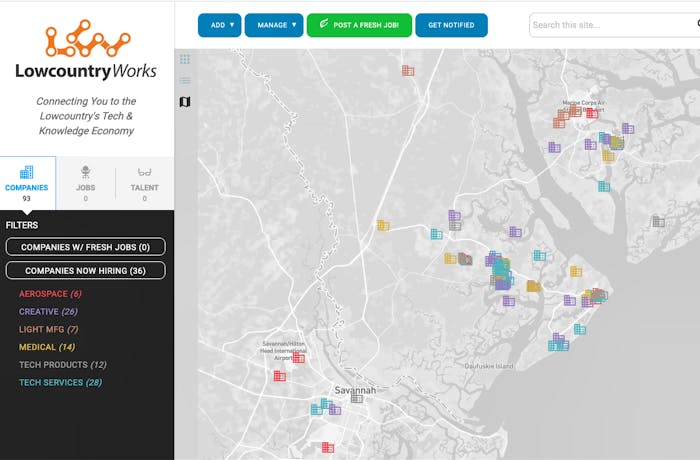The image size is (700, 460).
Task: Switch to list view icon
Action: click(185, 80)
